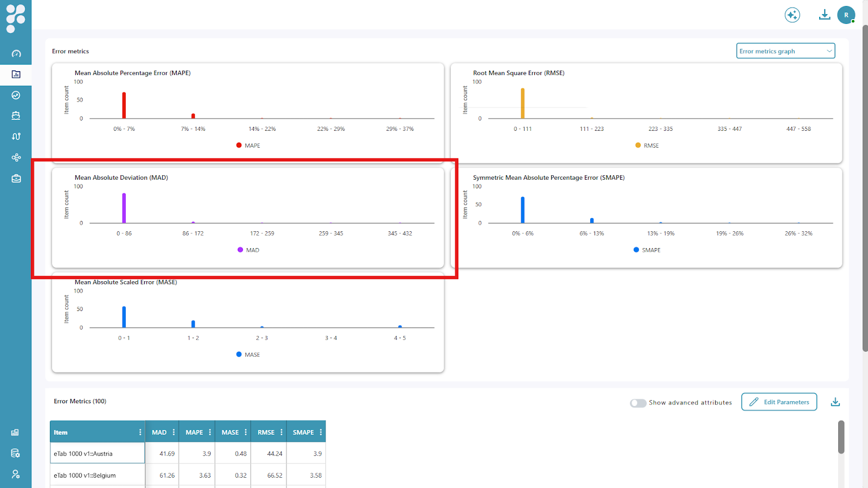
Task: Open the building stats icon near sidebar bottom
Action: (15, 433)
